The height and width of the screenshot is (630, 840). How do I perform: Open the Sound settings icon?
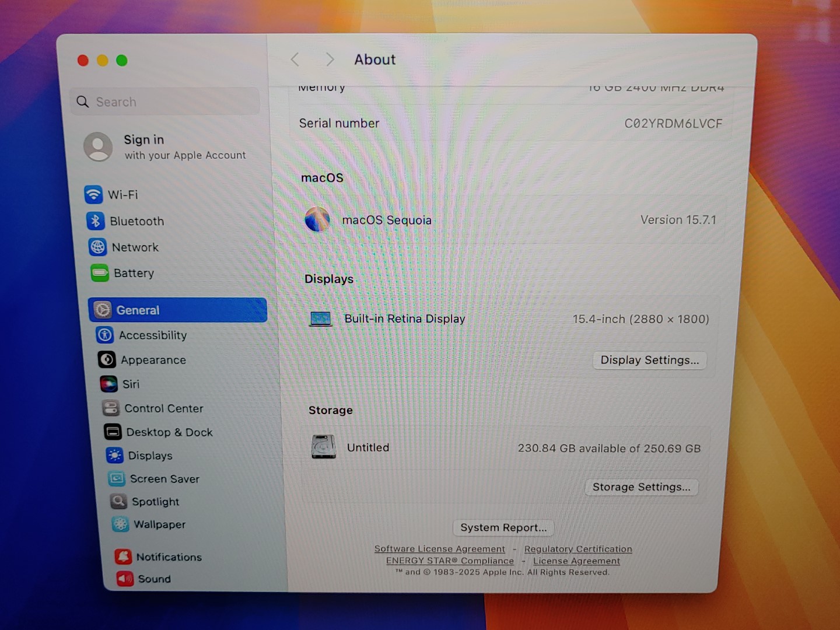click(125, 579)
